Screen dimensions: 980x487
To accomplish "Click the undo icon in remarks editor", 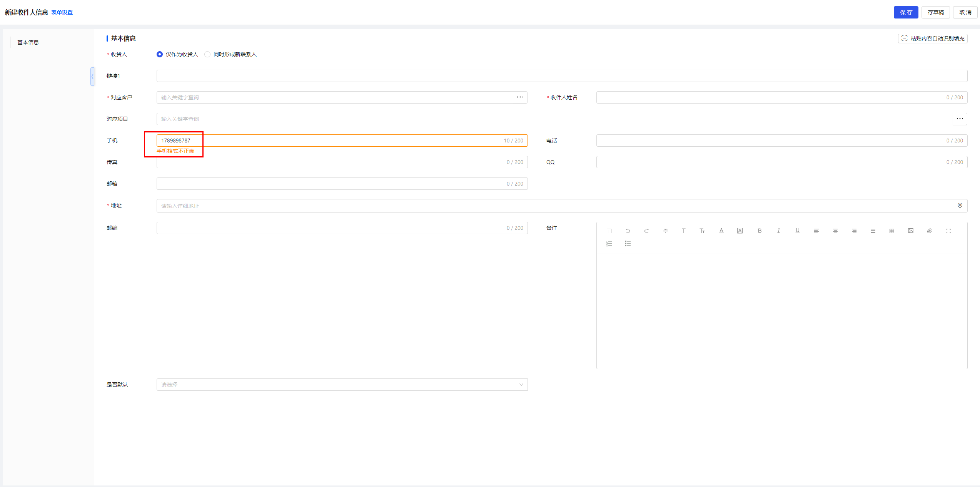I will (628, 231).
